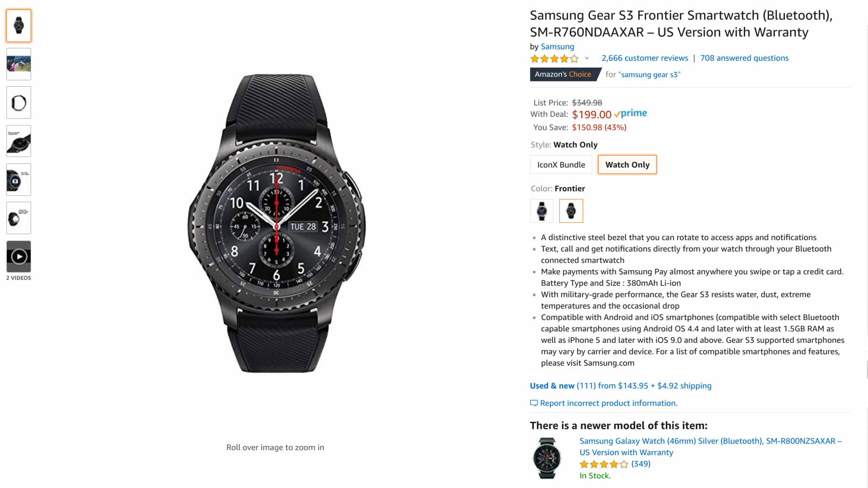Select the IconX Bundle style option
The width and height of the screenshot is (868, 488).
(561, 165)
